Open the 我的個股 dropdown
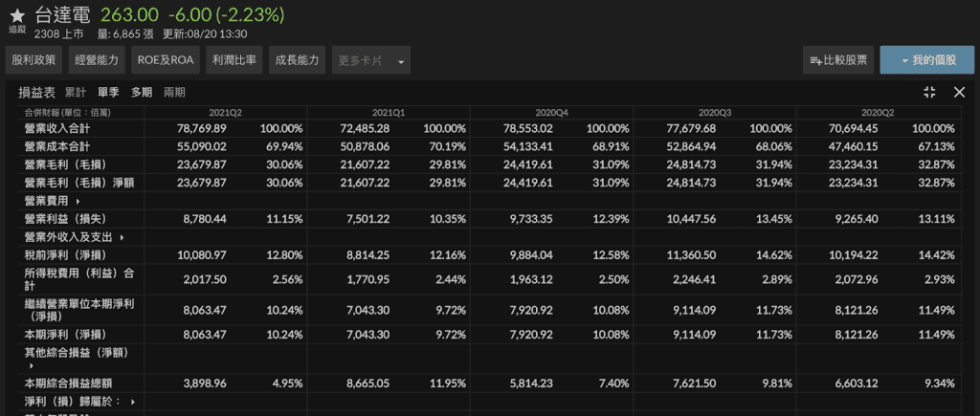Viewport: 980px width, 416px height. [x=926, y=60]
